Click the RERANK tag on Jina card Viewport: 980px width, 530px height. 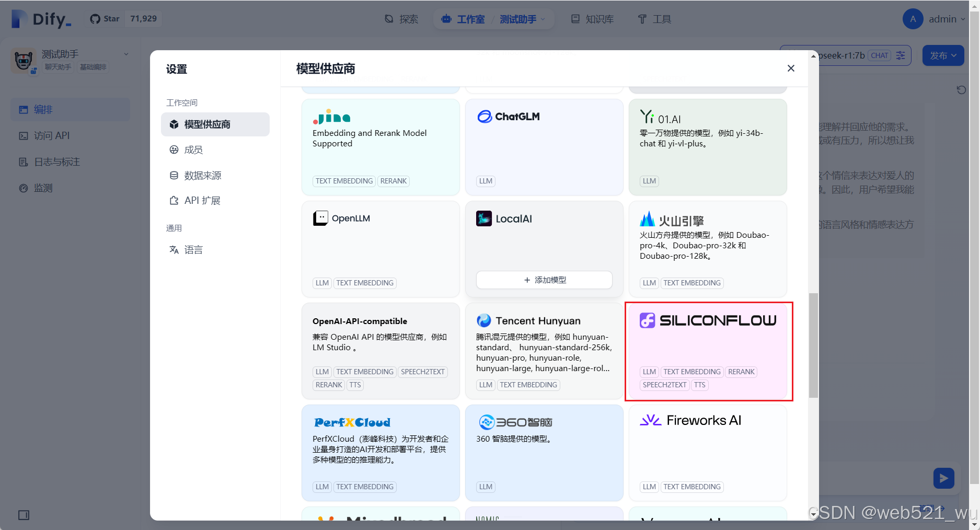(x=394, y=181)
